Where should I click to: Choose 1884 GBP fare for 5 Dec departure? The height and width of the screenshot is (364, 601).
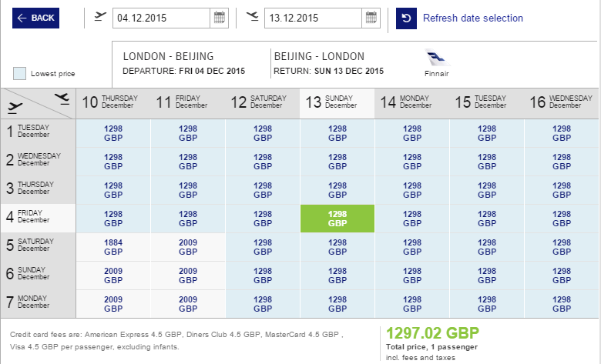pyautogui.click(x=113, y=247)
